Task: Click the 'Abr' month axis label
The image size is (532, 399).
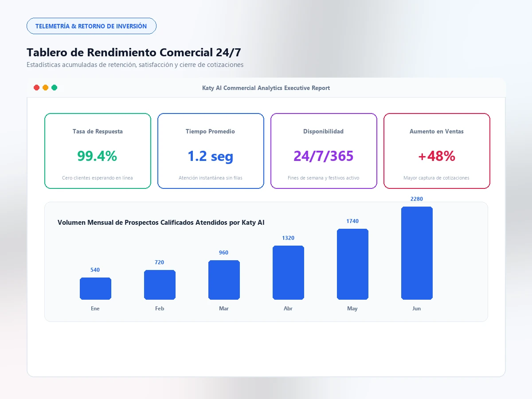Action: (x=288, y=309)
